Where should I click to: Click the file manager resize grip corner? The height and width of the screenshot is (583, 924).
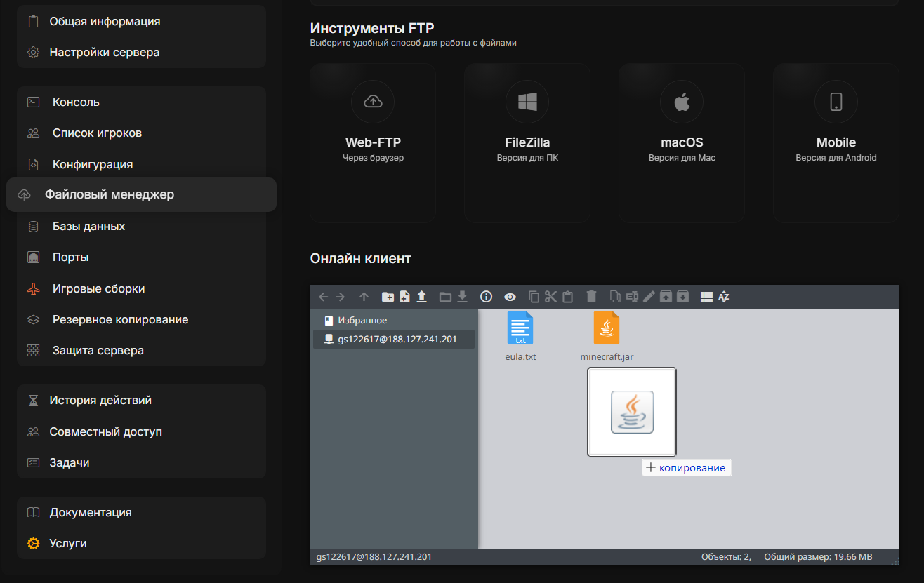coord(895,561)
